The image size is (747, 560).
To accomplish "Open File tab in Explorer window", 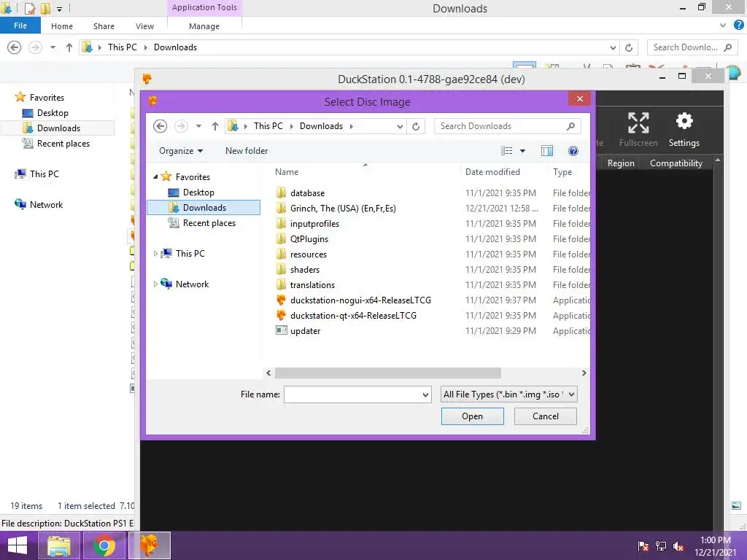I will (20, 26).
